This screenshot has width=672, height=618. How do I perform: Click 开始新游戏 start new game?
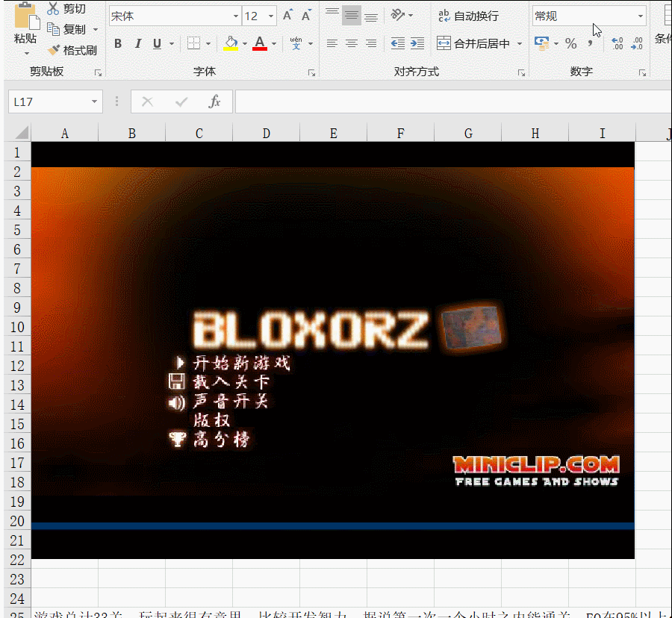click(x=242, y=363)
